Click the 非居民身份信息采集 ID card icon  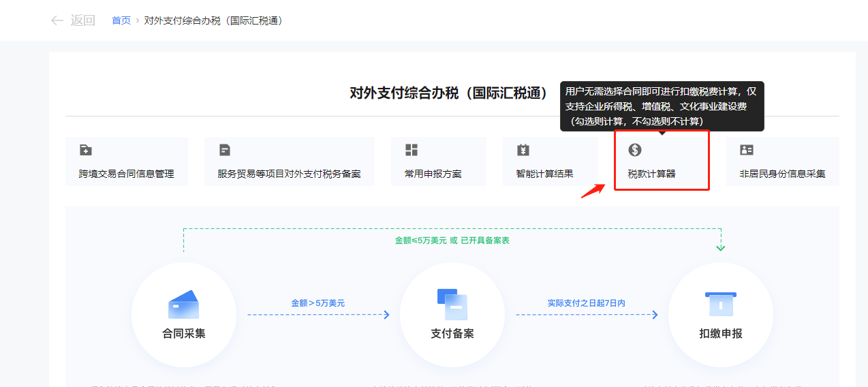coord(747,150)
